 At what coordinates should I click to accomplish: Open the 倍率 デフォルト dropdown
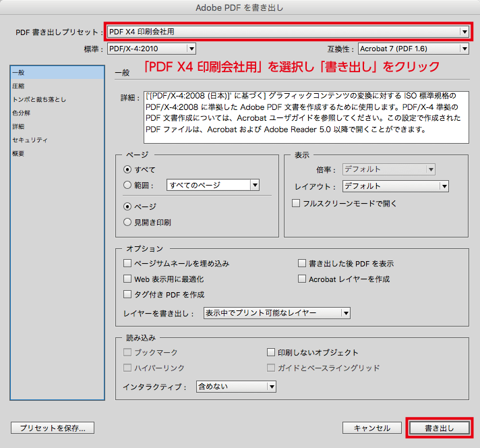click(389, 169)
